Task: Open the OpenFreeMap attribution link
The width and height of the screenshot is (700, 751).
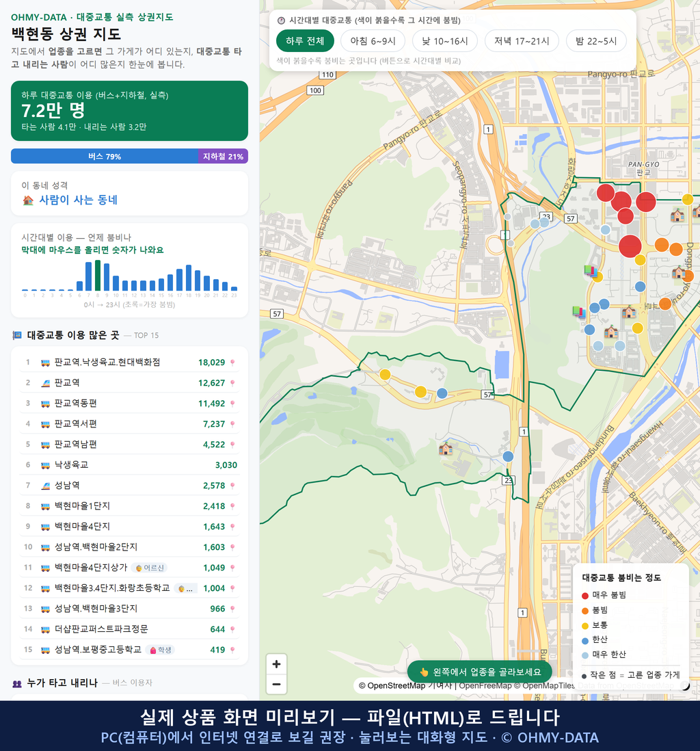Action: pyautogui.click(x=485, y=685)
